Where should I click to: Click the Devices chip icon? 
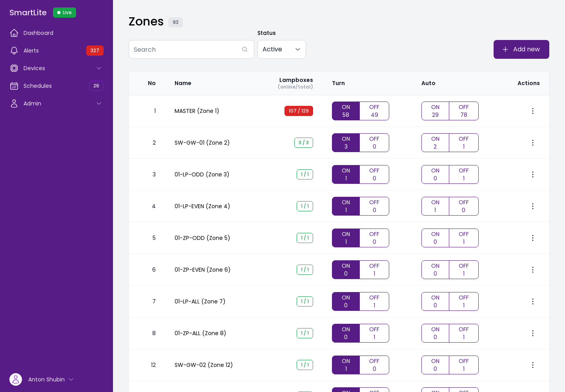[14, 68]
